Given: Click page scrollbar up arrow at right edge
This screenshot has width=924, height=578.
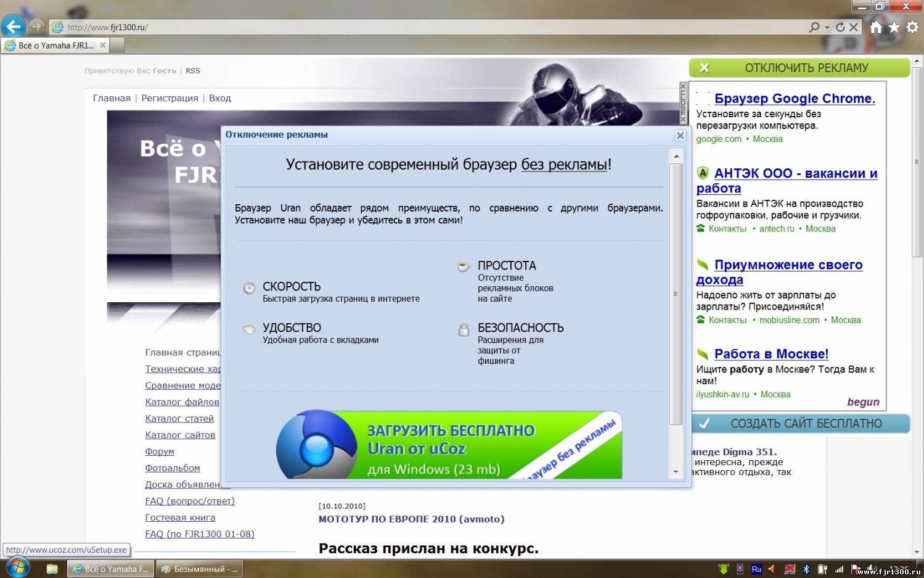Looking at the screenshot, I should (x=917, y=62).
